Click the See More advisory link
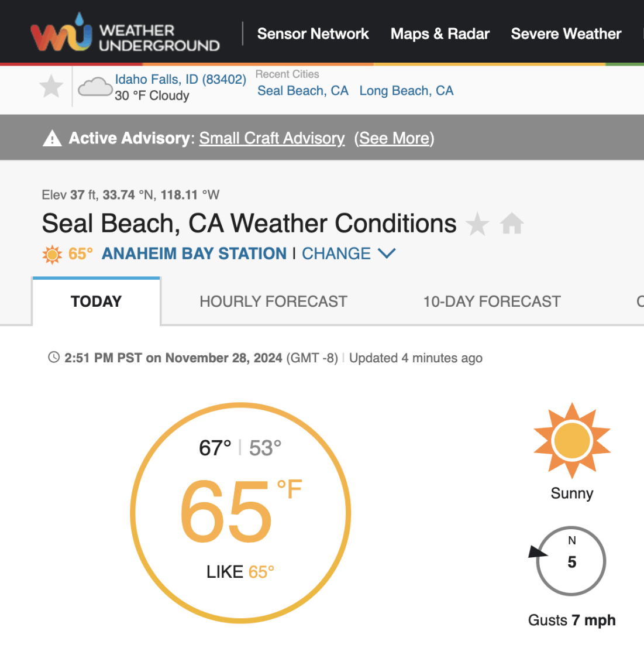644x648 pixels. point(394,138)
